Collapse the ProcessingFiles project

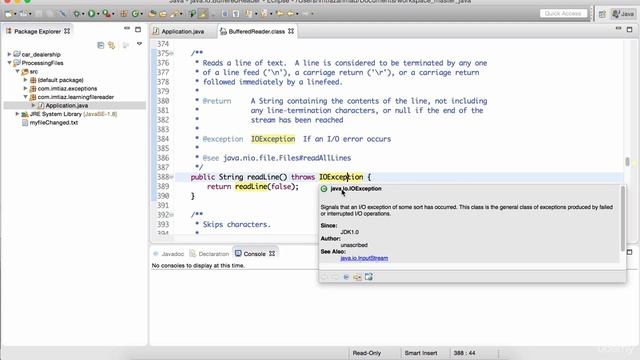click(9, 63)
